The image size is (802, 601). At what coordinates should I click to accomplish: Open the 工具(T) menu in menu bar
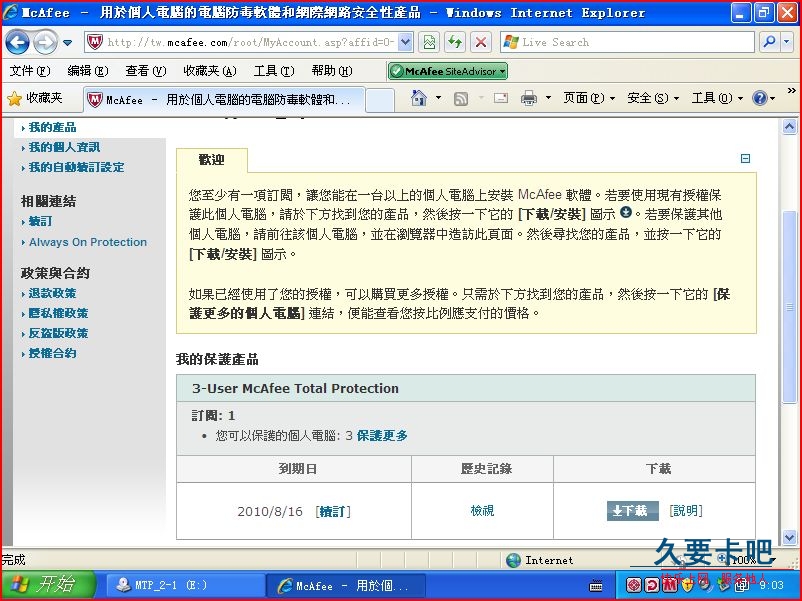(x=274, y=71)
